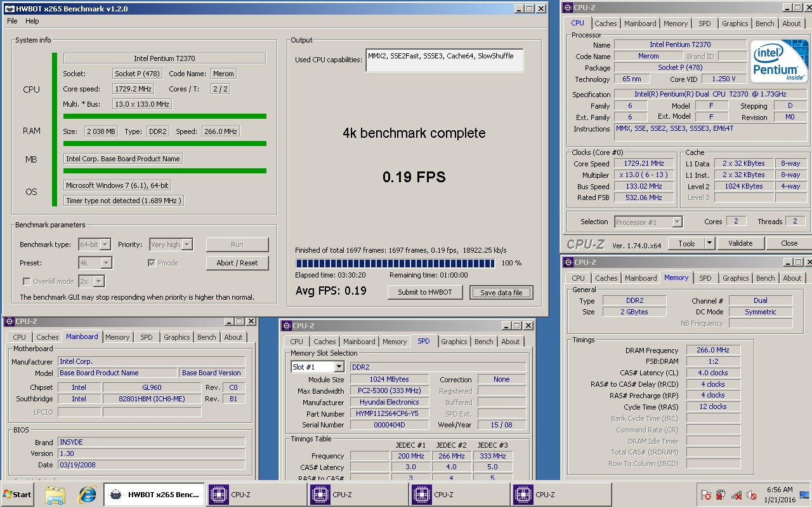Select Memory tab in Mainboard CPU-Z window
812x508 pixels.
coord(117,337)
